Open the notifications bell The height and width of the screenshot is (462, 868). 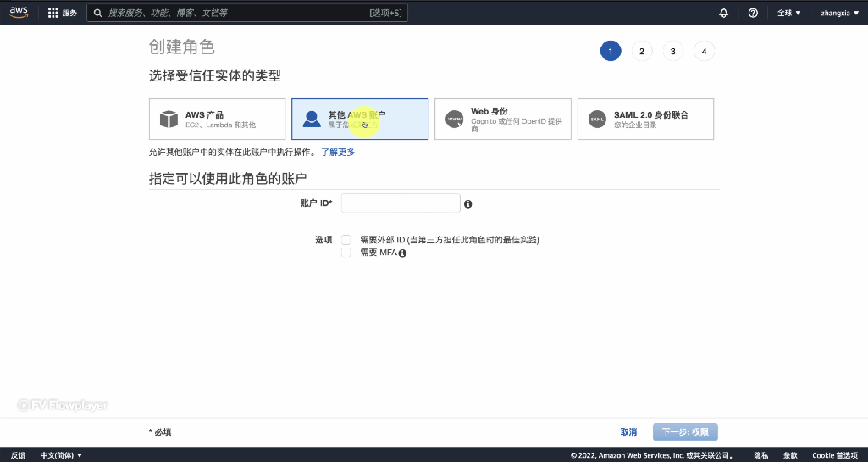point(723,13)
